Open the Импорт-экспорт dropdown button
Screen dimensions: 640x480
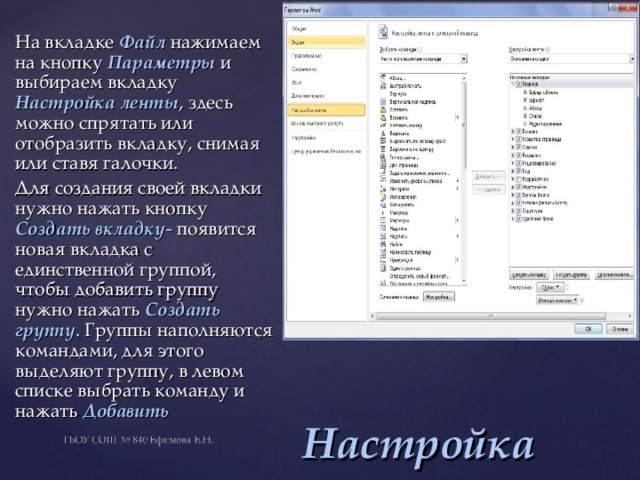tap(558, 300)
